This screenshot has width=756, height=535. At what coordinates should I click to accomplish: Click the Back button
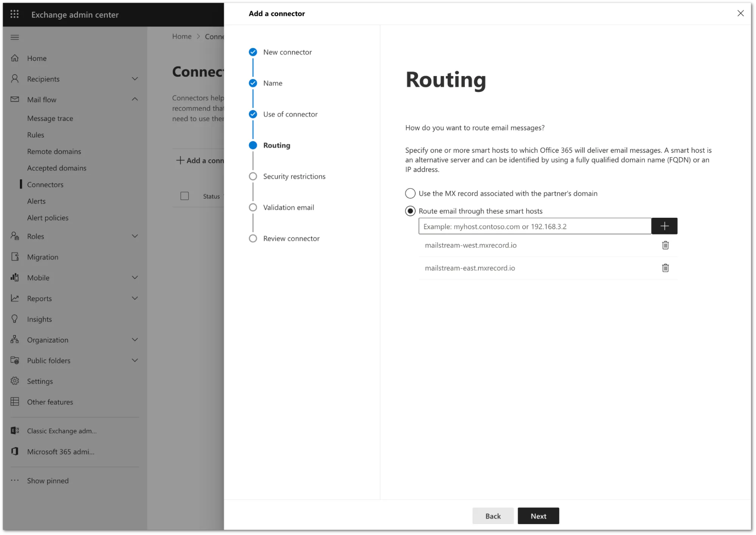pyautogui.click(x=492, y=516)
